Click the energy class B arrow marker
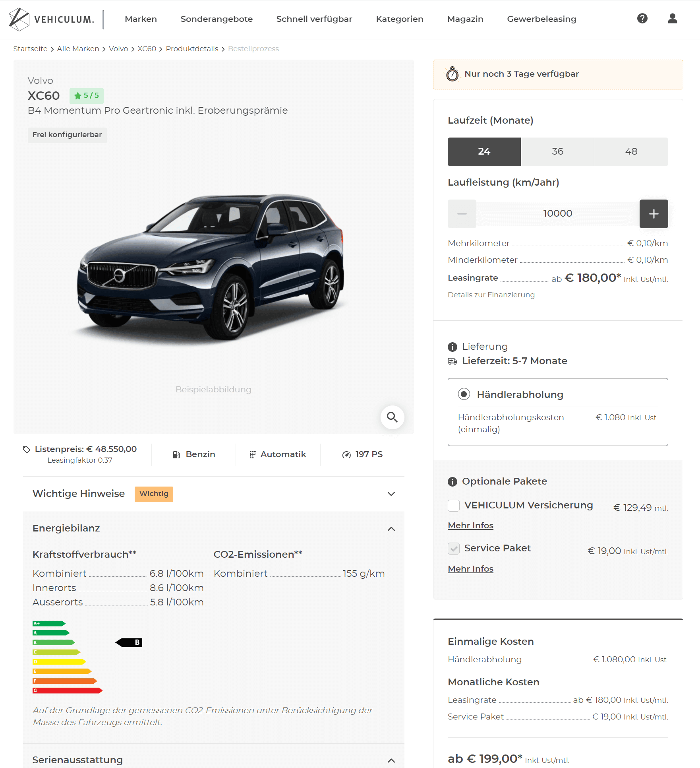This screenshot has height=768, width=700. [129, 642]
